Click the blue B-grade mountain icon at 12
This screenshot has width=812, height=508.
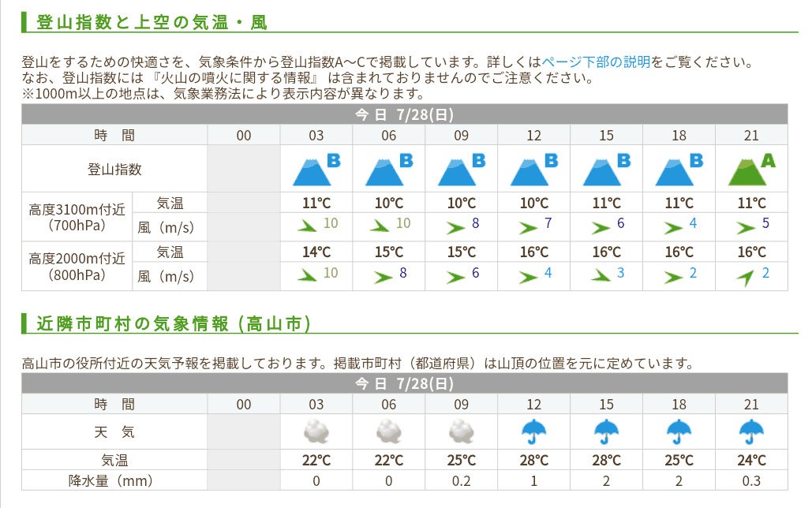click(534, 170)
